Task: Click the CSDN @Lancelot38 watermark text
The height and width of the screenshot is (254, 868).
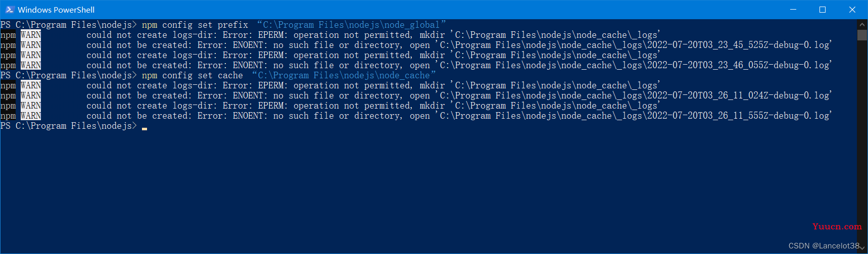Action: (x=824, y=246)
